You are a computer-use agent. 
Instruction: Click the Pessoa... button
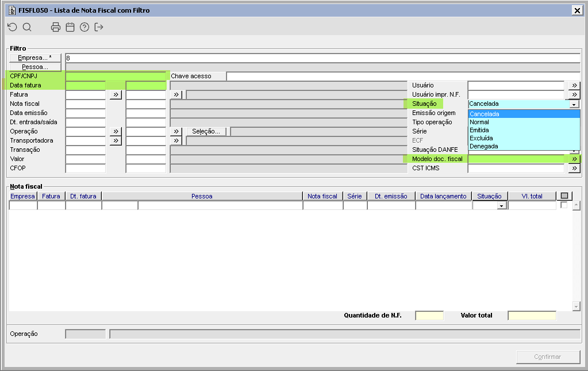click(35, 67)
